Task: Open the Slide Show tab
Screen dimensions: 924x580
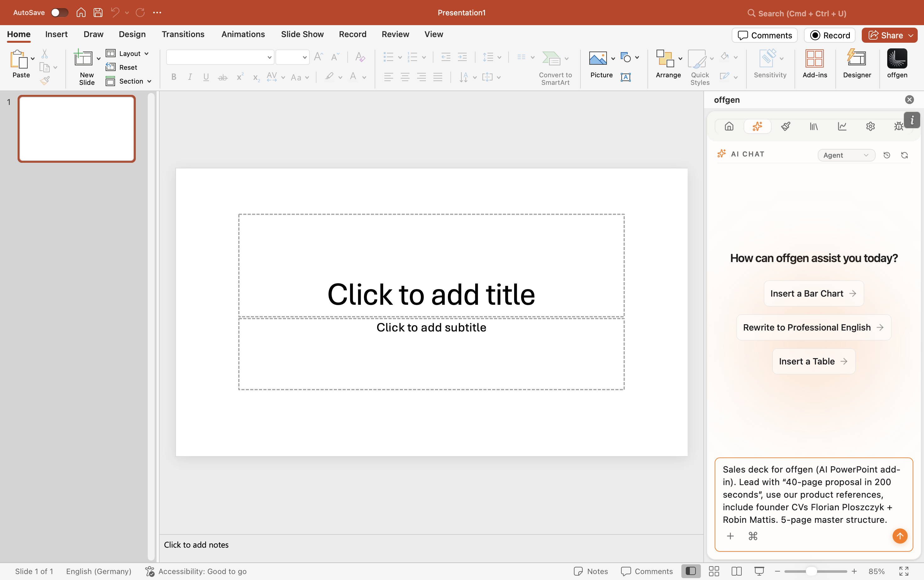Action: pos(302,34)
